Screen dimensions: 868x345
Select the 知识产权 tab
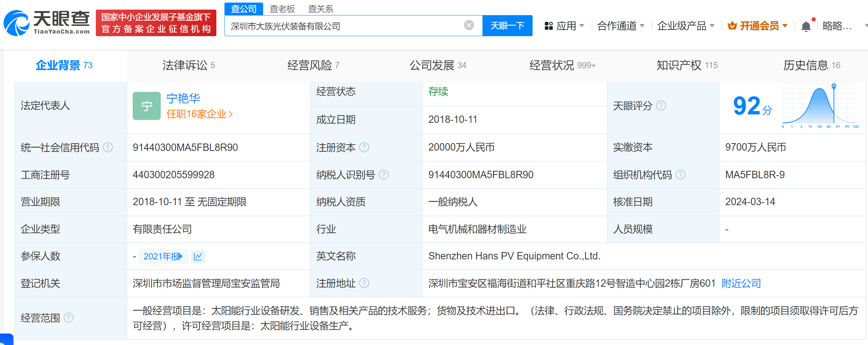pos(687,65)
